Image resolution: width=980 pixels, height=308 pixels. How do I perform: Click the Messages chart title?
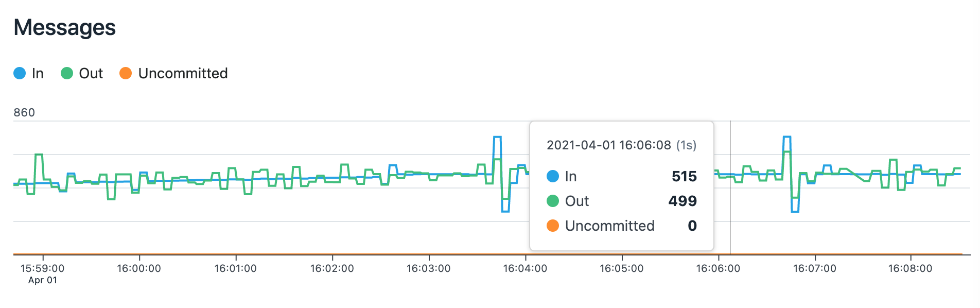click(x=65, y=27)
